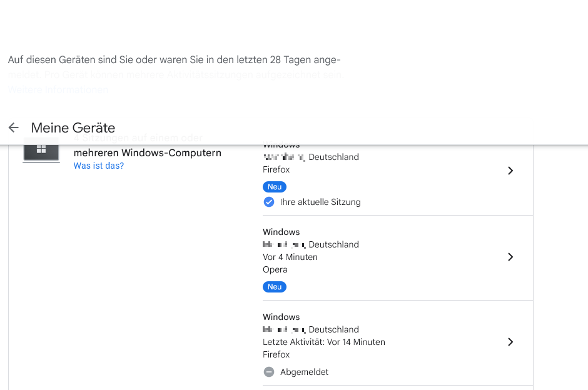
Task: Click the 'Abgemeldet' status text
Action: (304, 372)
